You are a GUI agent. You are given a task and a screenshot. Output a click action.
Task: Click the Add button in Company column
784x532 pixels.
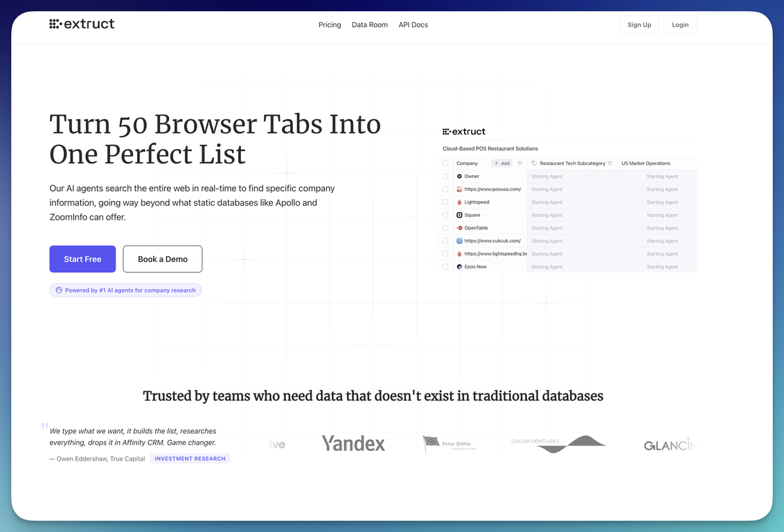tap(501, 163)
